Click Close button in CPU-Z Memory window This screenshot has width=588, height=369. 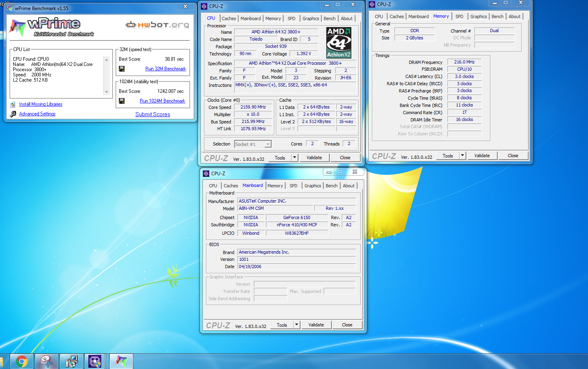[513, 156]
